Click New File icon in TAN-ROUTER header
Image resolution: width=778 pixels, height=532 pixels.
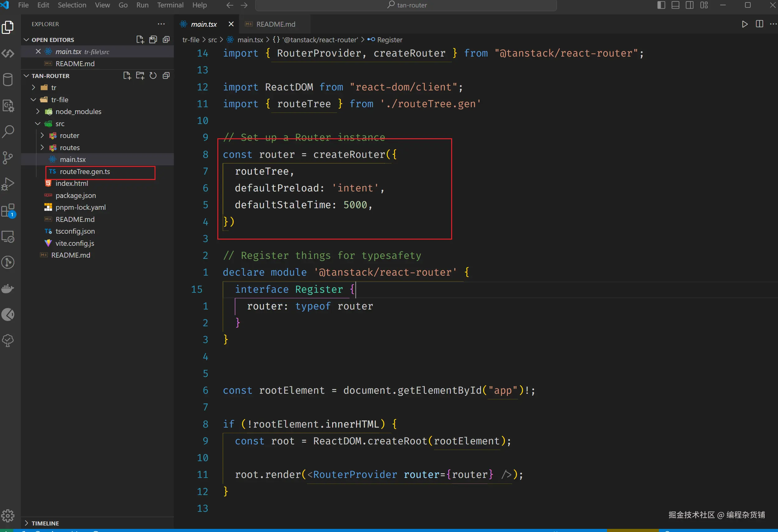click(127, 76)
